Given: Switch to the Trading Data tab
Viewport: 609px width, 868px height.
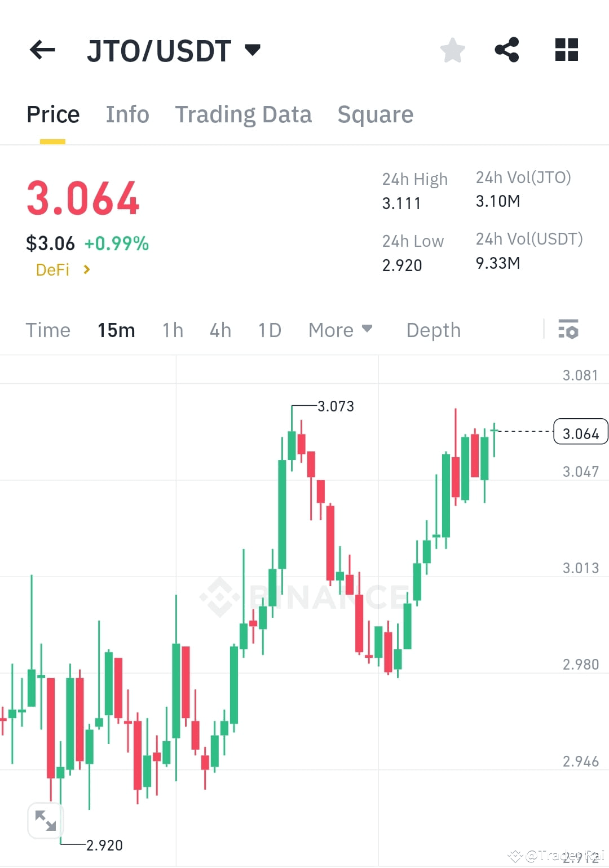Looking at the screenshot, I should coord(244,114).
